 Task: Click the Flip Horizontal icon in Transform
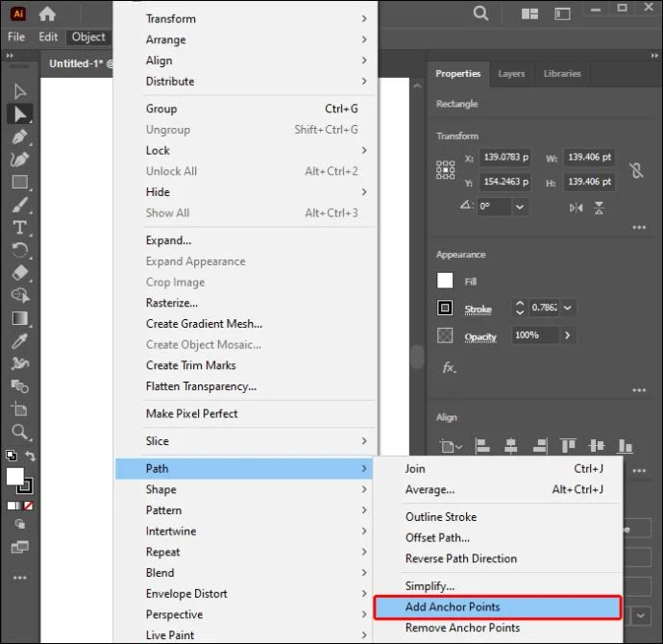(x=576, y=208)
